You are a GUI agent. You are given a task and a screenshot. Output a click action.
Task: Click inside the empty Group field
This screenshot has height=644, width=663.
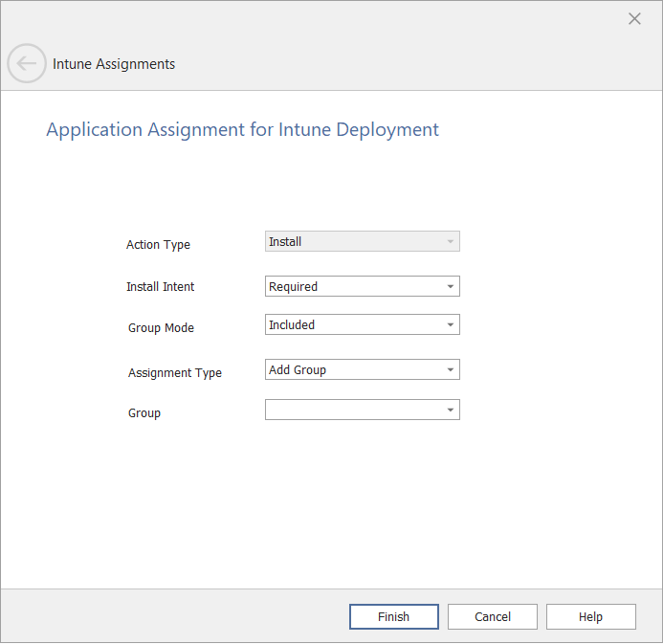point(352,411)
